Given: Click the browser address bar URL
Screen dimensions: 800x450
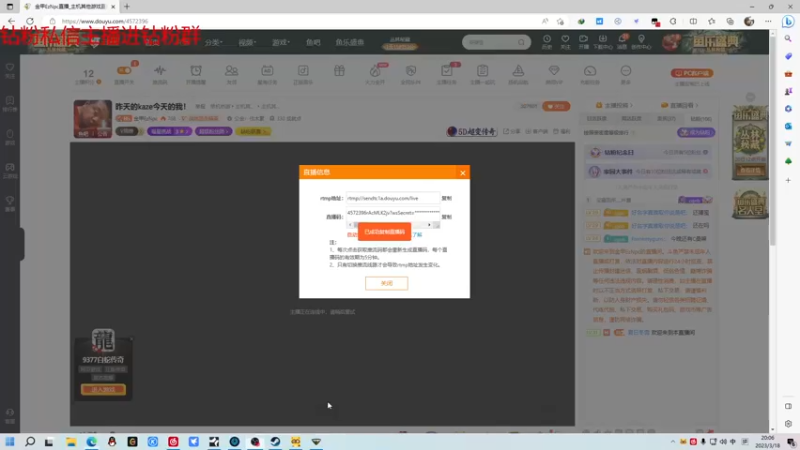Looking at the screenshot, I should [x=105, y=21].
